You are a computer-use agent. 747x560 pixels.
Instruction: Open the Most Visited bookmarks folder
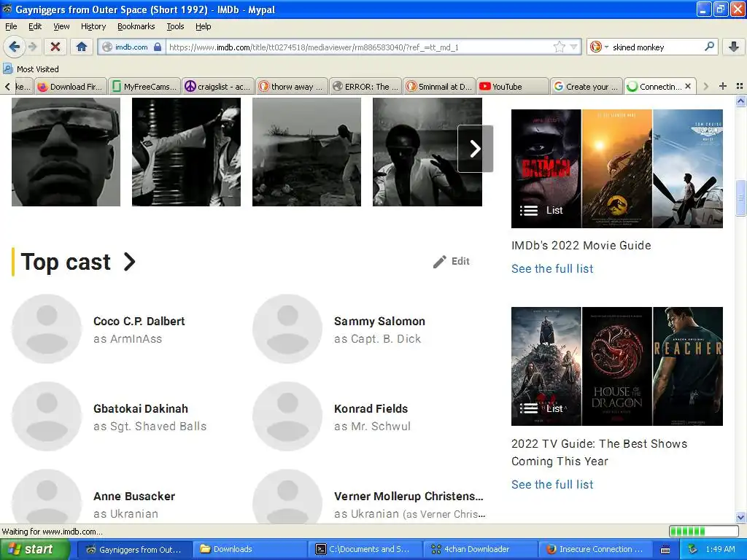click(x=31, y=69)
